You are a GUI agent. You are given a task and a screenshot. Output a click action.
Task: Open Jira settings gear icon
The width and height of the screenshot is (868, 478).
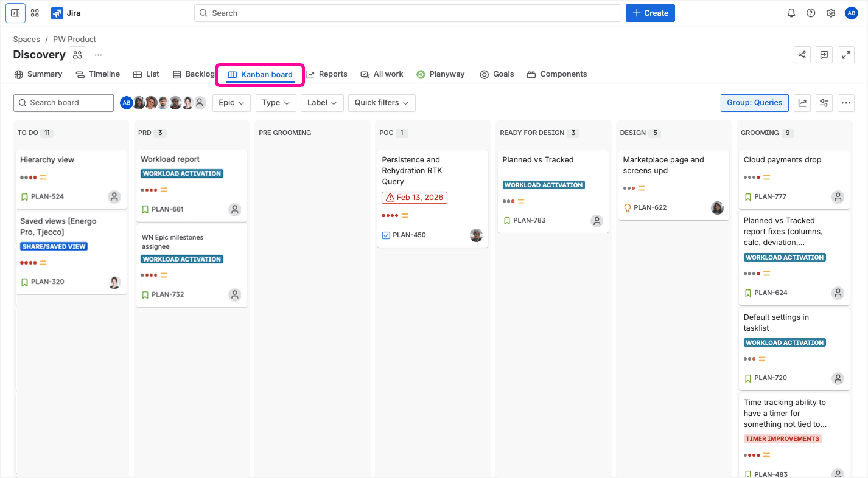(831, 13)
